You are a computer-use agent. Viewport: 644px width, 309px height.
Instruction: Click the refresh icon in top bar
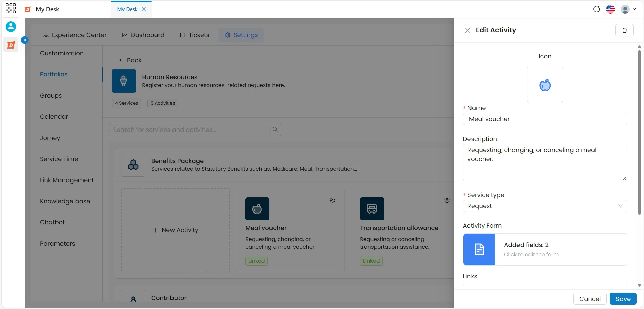tap(596, 9)
